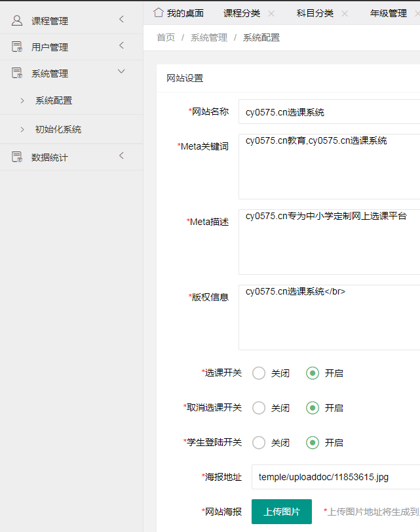
Task: Set 选课开关 to 开启
Action: [x=313, y=373]
